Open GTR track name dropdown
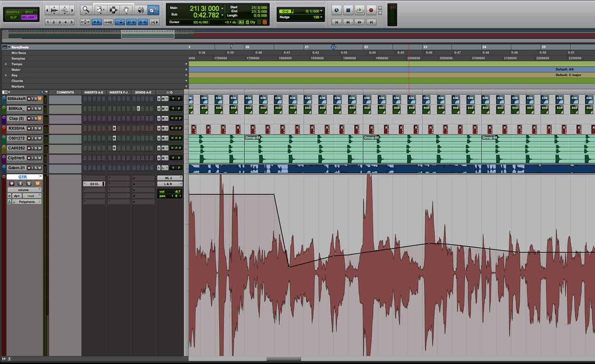Viewport: 595px width, 364px height. point(40,177)
